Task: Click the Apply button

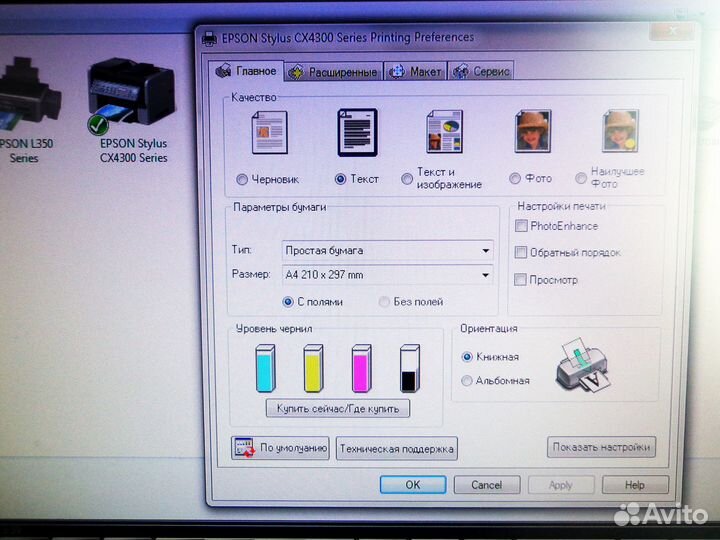Action: click(561, 485)
